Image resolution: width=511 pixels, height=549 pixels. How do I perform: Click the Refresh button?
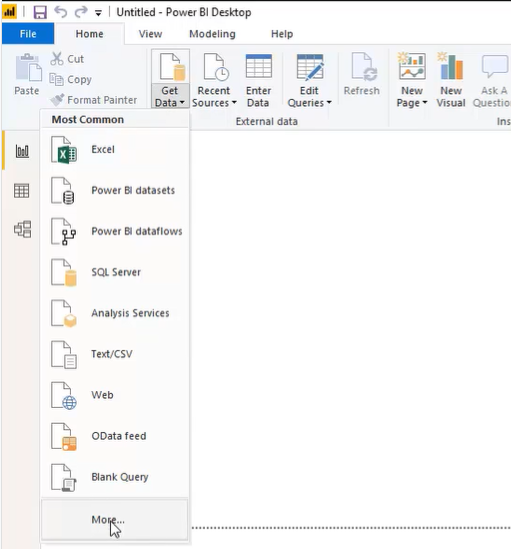(x=362, y=75)
